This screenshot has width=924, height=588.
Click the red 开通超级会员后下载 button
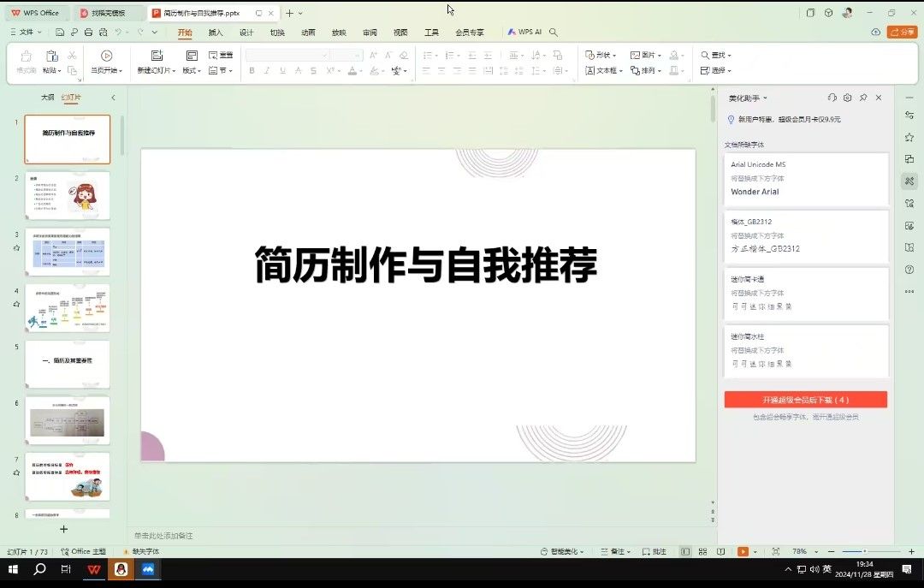tap(805, 400)
